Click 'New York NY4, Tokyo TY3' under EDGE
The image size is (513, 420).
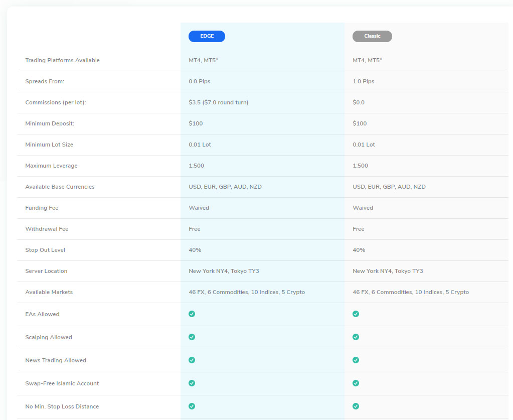(x=224, y=271)
